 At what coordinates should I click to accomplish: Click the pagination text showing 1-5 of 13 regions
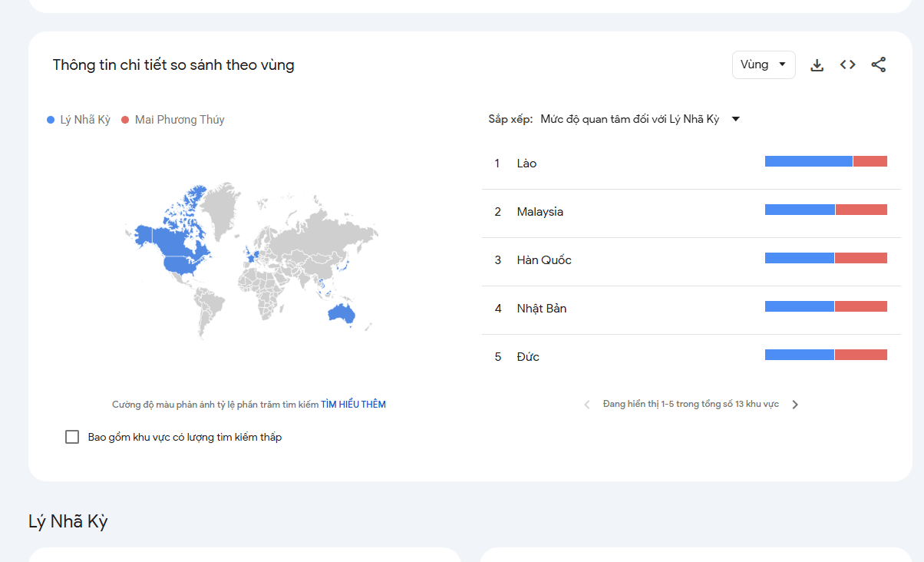(691, 404)
